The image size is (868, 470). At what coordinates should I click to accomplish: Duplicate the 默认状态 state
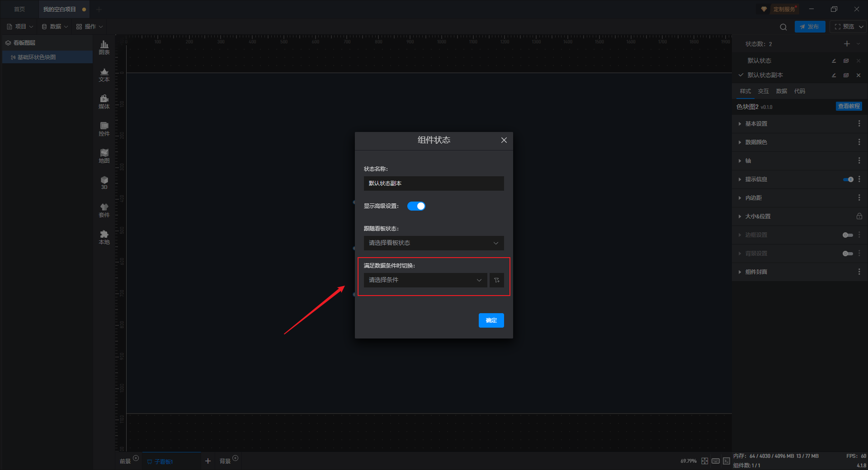point(846,61)
